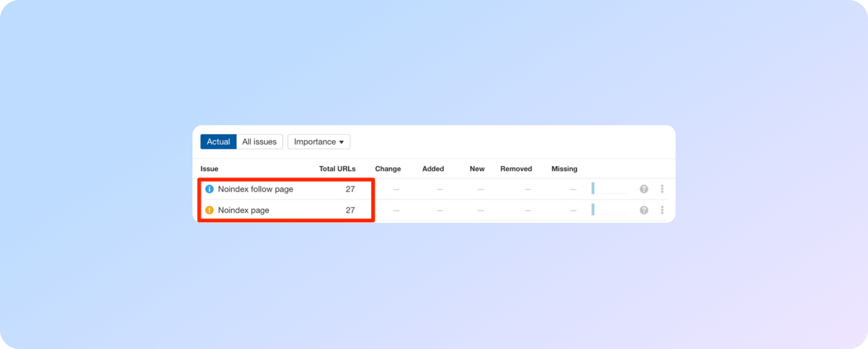The height and width of the screenshot is (349, 868).
Task: Click the 27 total URLs for Noindex page
Action: click(x=350, y=210)
